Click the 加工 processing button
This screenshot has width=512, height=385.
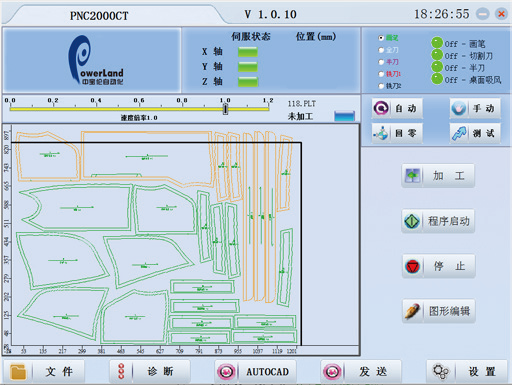[438, 176]
